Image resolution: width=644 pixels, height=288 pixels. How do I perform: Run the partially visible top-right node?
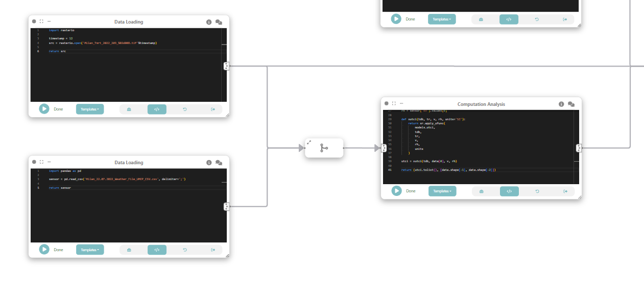tap(396, 19)
